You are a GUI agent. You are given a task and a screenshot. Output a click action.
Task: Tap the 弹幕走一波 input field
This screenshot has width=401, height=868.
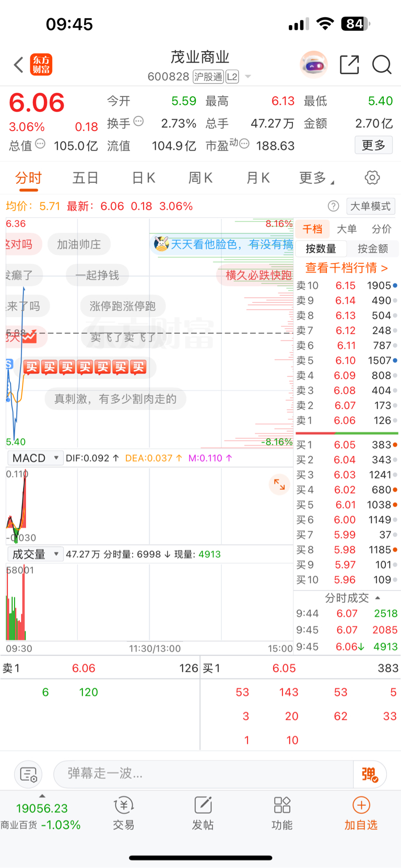204,773
